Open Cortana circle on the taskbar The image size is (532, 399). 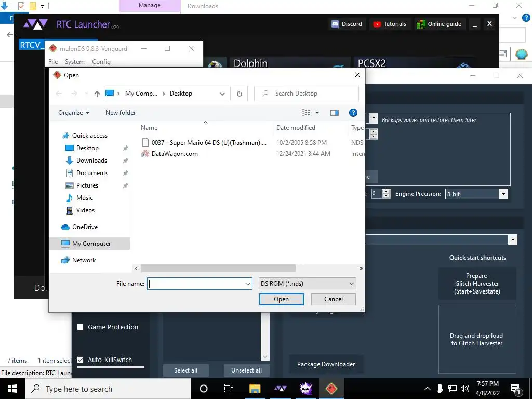[x=204, y=389]
